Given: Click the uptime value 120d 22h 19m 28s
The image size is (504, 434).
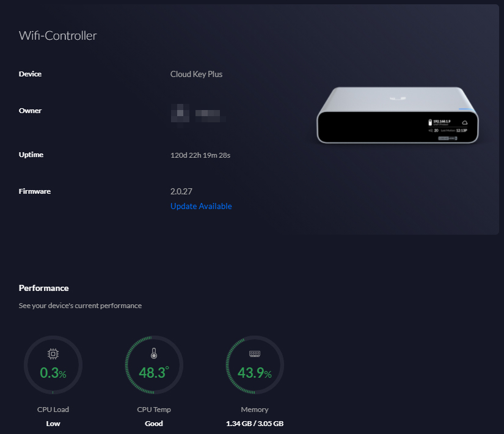Looking at the screenshot, I should (x=200, y=155).
